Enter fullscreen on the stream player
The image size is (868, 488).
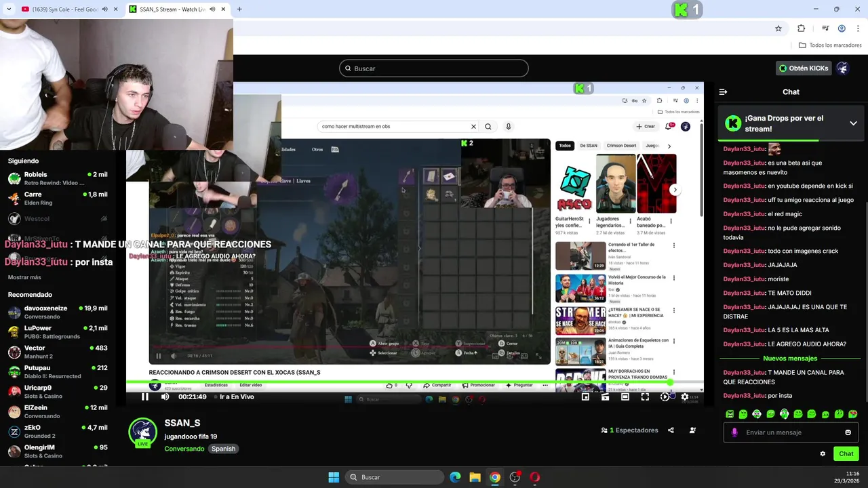pos(645,396)
